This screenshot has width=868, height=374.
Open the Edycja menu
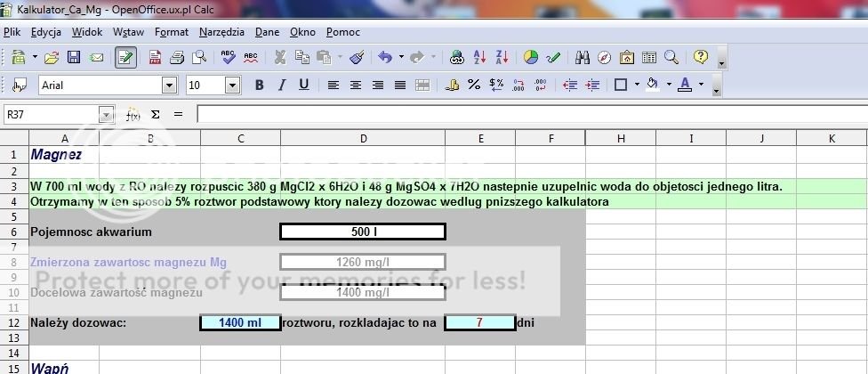click(46, 32)
